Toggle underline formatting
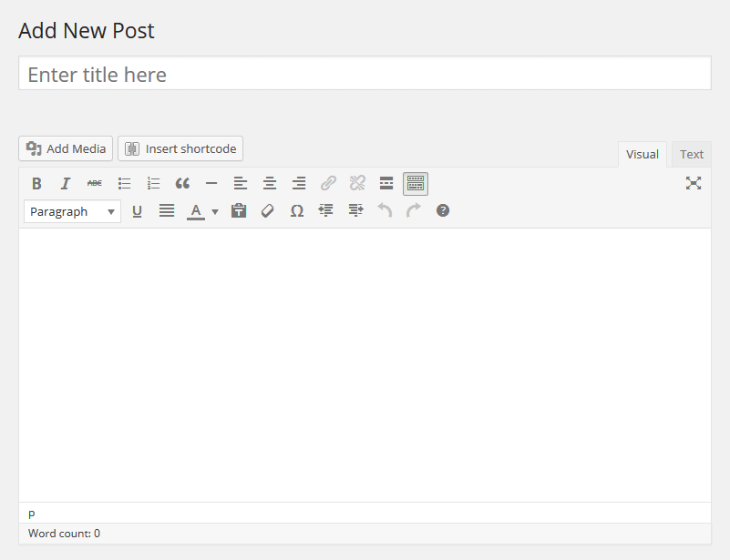 [x=137, y=210]
